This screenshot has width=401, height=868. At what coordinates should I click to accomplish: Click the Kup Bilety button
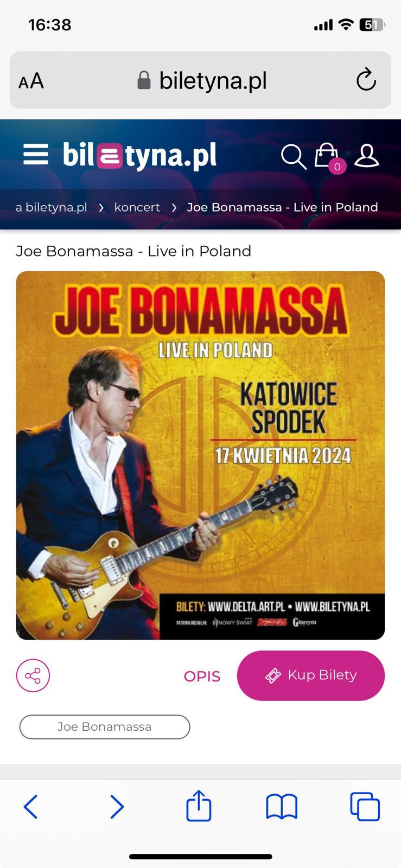(x=311, y=675)
